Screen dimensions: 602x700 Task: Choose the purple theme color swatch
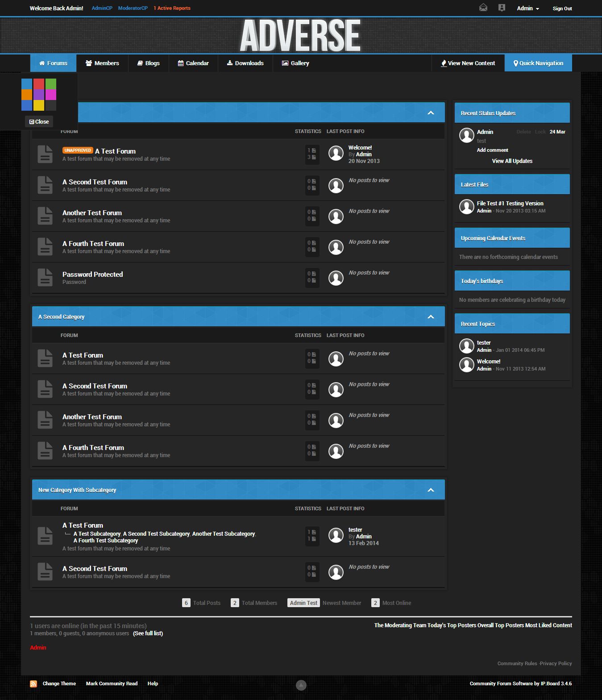pos(39,95)
